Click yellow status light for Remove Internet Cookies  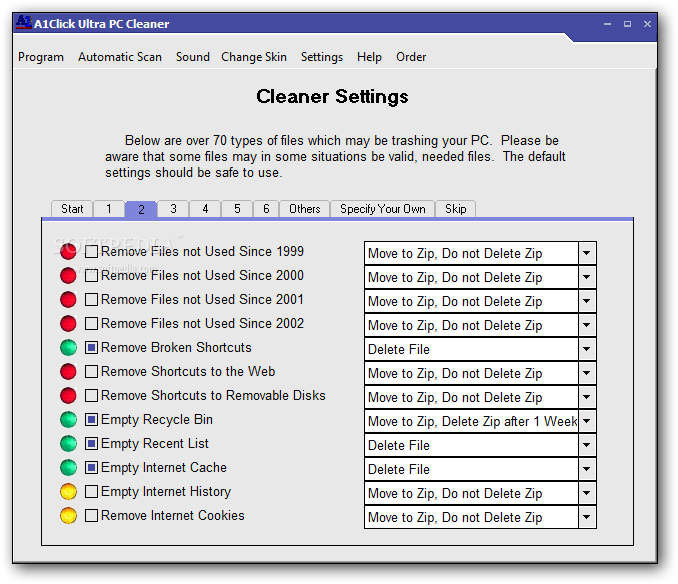pyautogui.click(x=68, y=515)
